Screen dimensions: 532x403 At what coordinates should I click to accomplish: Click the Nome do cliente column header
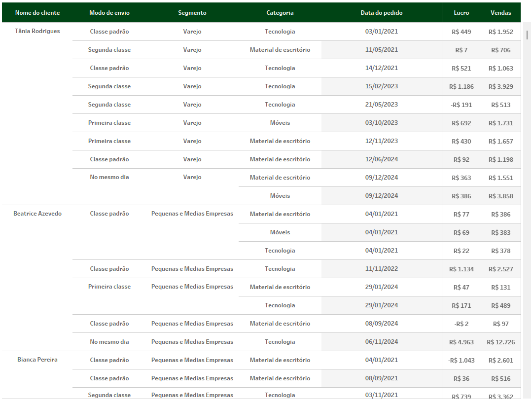tap(37, 13)
